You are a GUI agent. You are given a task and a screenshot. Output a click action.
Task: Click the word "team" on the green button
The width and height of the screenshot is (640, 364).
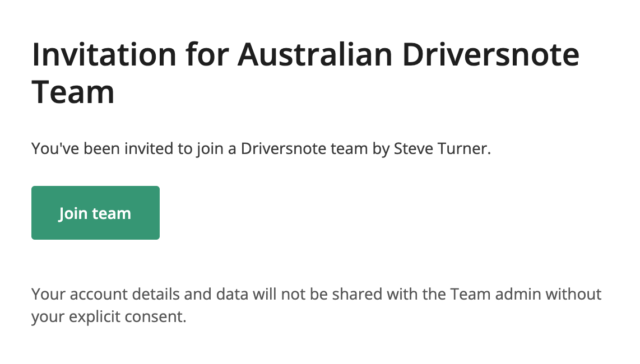(x=111, y=214)
